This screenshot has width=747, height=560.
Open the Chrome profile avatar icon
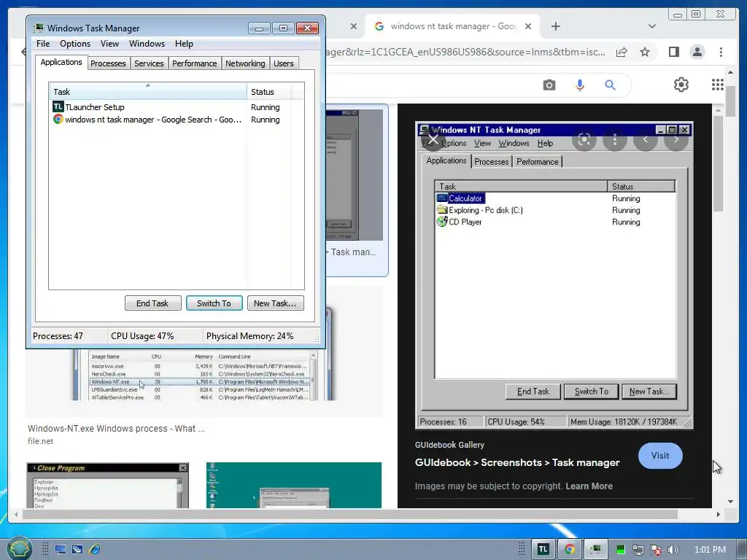tap(697, 52)
